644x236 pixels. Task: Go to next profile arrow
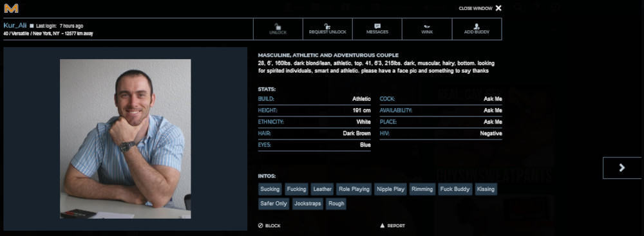click(x=622, y=167)
